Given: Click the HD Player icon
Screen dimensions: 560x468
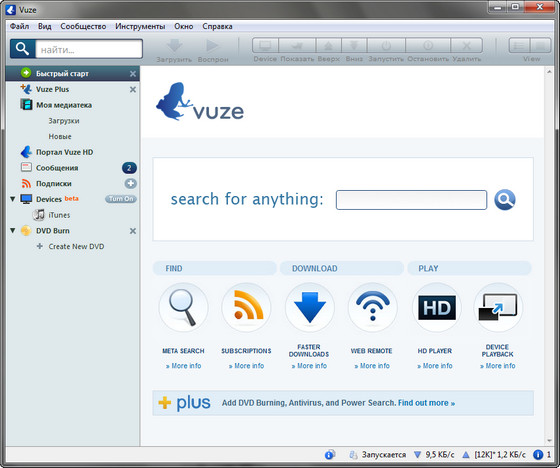Looking at the screenshot, I should coord(436,307).
